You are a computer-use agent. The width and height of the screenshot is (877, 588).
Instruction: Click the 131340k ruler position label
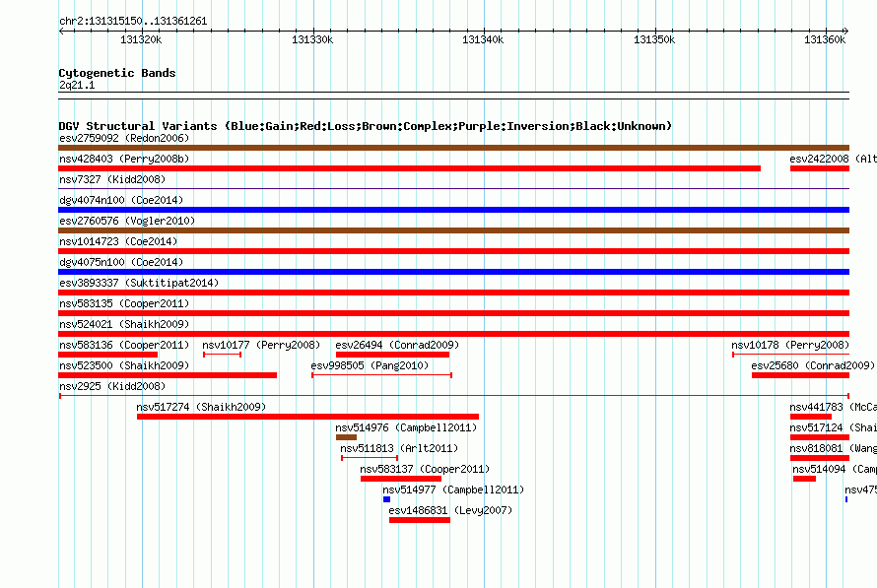(x=483, y=39)
